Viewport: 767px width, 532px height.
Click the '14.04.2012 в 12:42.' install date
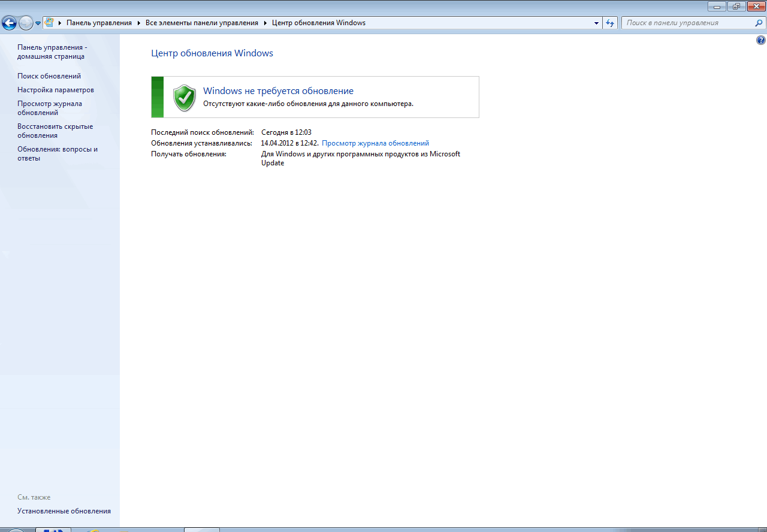[289, 143]
